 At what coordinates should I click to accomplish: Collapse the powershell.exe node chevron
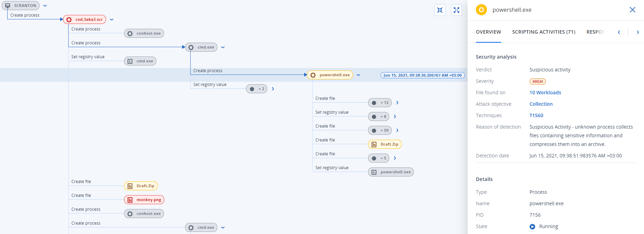(358, 75)
